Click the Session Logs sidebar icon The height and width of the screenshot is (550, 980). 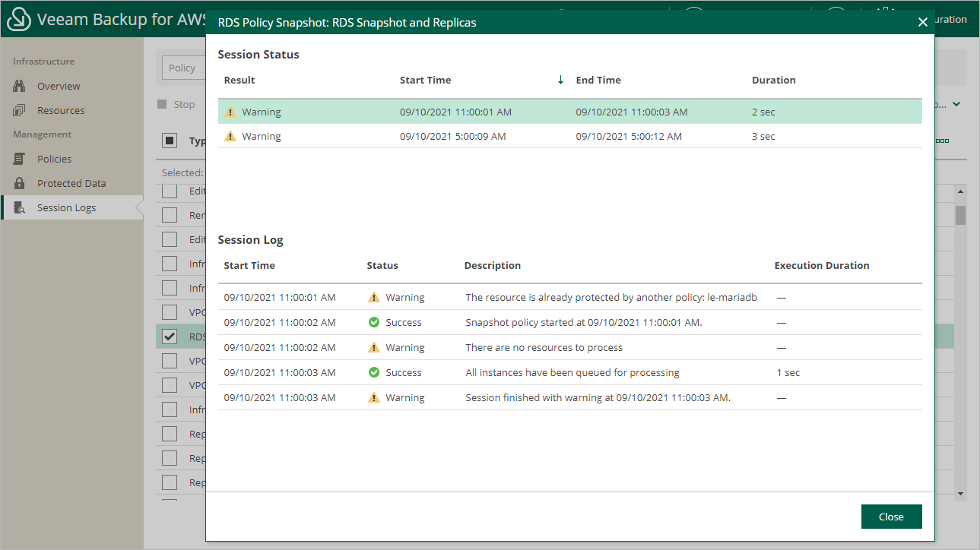point(20,207)
